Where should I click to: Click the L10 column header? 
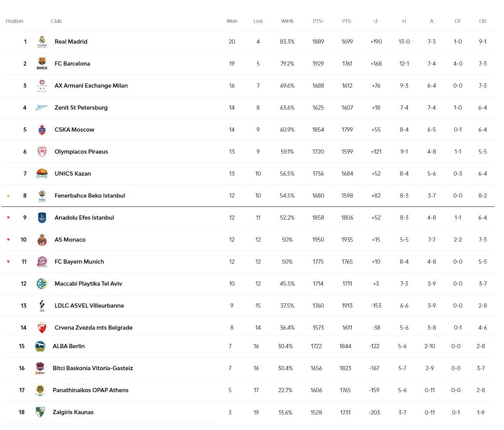[482, 21]
